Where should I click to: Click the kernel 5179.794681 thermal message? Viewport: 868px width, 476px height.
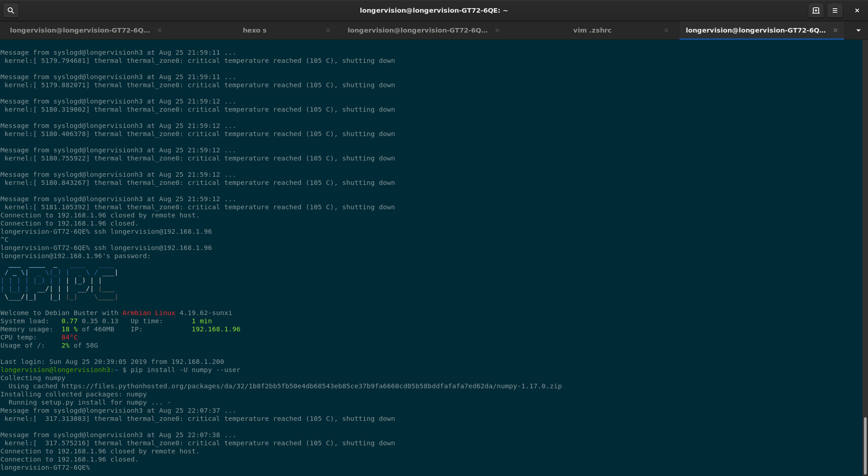pos(200,61)
